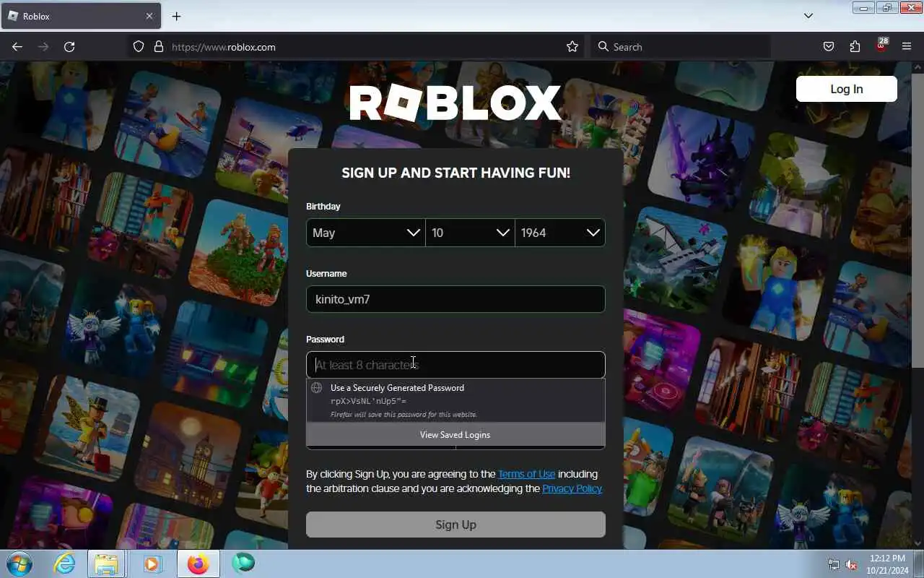Screen dimensions: 924x578
Task: Click View Saved Logins
Action: (x=456, y=435)
